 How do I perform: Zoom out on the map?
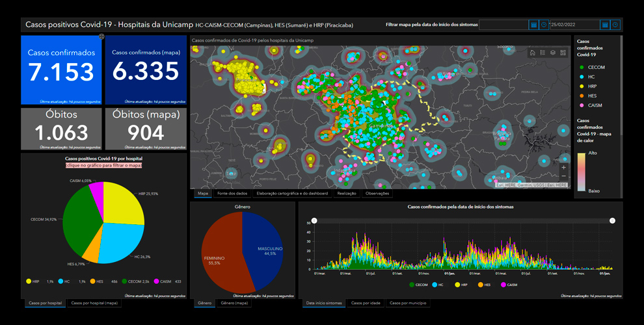click(563, 176)
